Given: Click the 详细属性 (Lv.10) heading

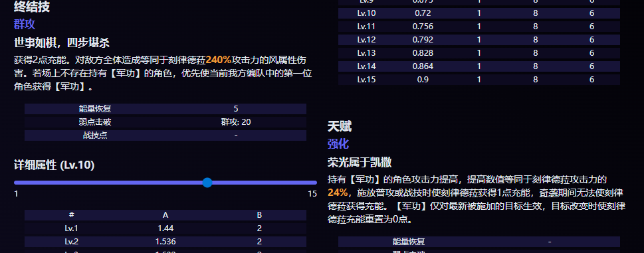Looking at the screenshot, I should pyautogui.click(x=54, y=165).
